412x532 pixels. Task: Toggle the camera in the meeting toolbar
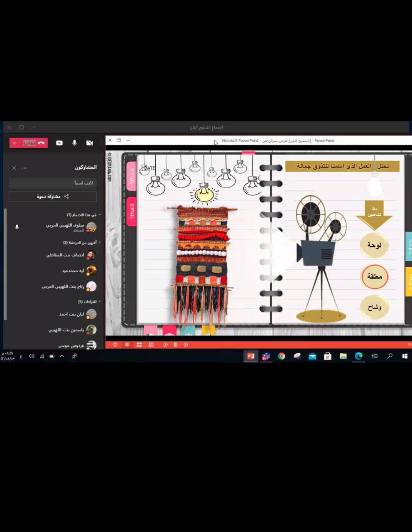pyautogui.click(x=89, y=143)
